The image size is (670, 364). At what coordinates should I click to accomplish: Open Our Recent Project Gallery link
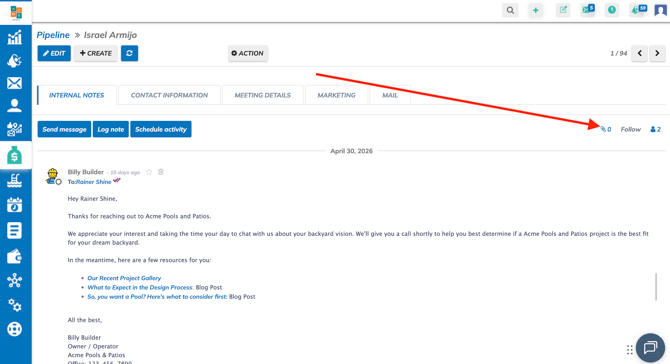124,278
